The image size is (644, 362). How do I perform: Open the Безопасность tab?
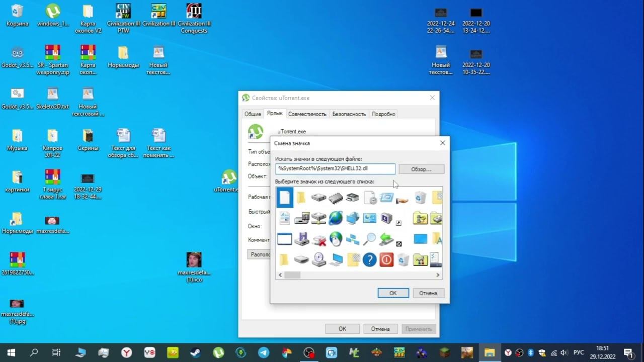pyautogui.click(x=349, y=114)
